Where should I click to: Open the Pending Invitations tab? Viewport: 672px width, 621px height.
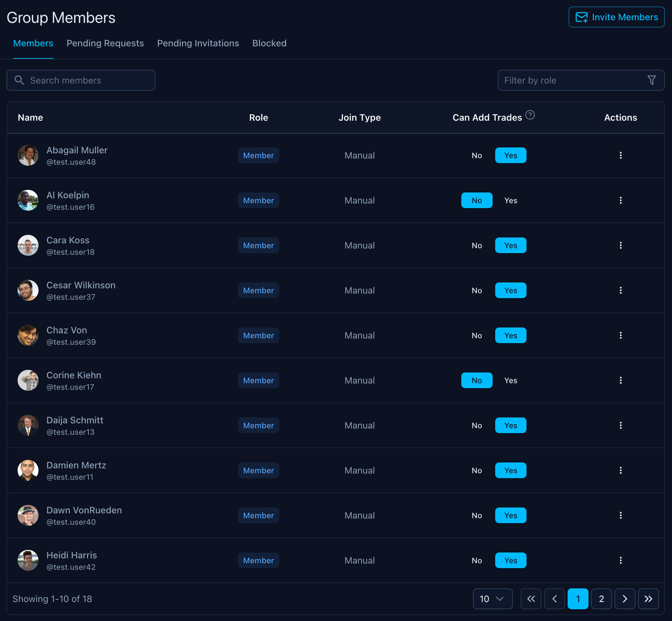198,43
